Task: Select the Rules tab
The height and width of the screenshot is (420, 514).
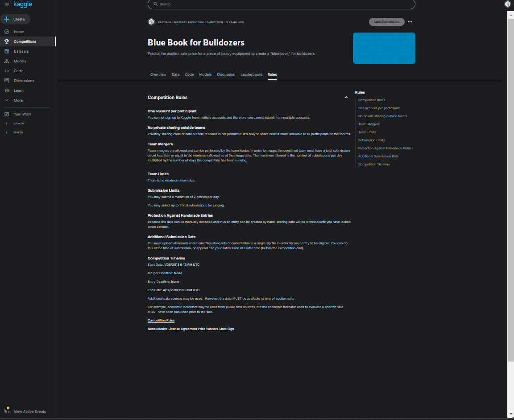Action: click(x=272, y=75)
